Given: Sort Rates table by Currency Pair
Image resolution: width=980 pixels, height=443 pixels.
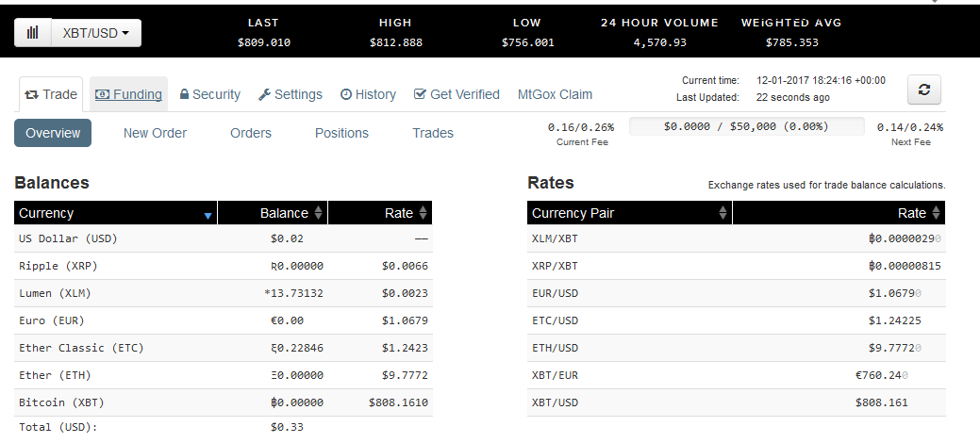Looking at the screenshot, I should (629, 213).
